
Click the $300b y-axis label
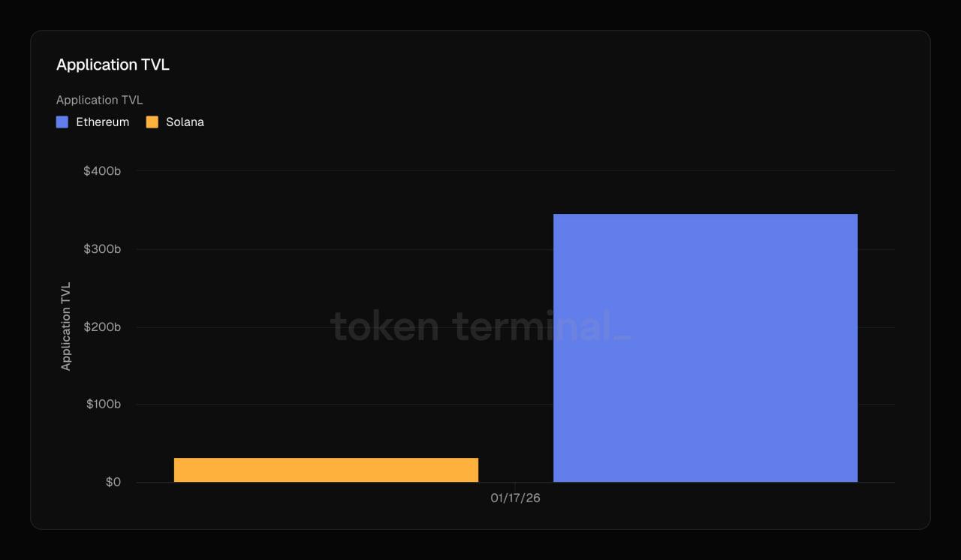[102, 248]
